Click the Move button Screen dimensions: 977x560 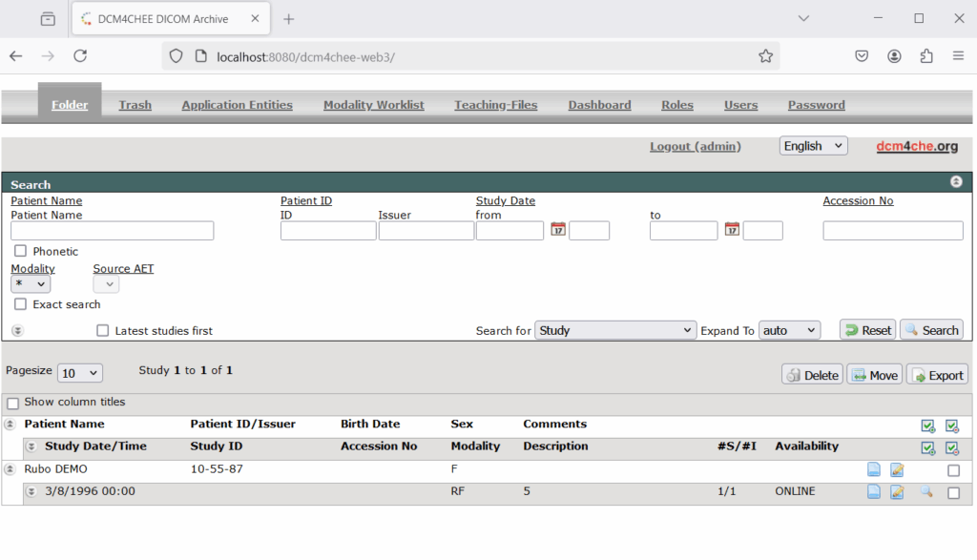coord(874,375)
